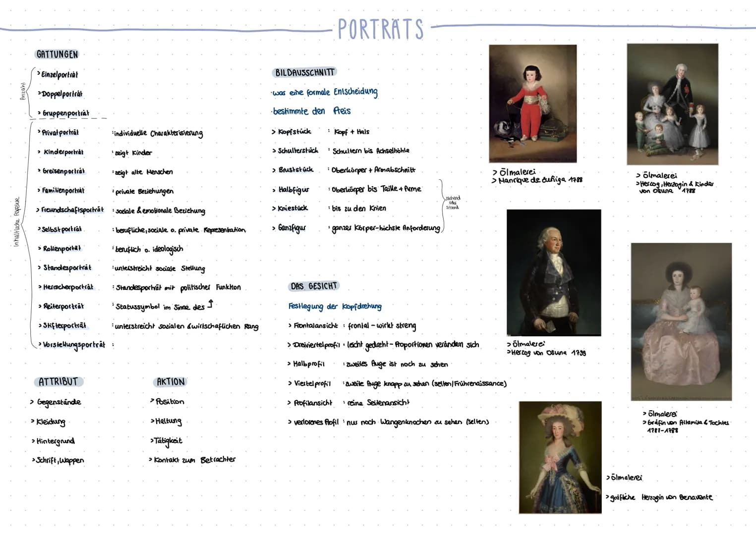The width and height of the screenshot is (756, 535).
Task: Open the Gräfin von Altamira and daughter painting
Action: (681, 321)
